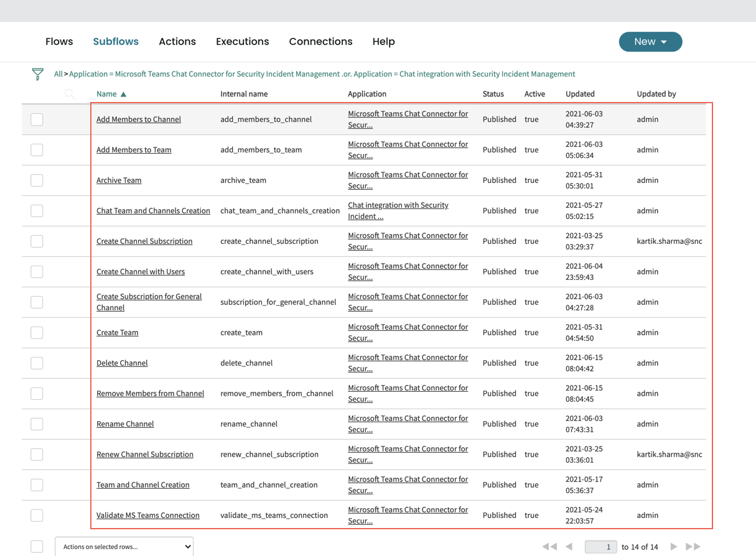Open Chat Team and Channels Creation subflow
The height and width of the screenshot is (556, 756).
point(153,211)
